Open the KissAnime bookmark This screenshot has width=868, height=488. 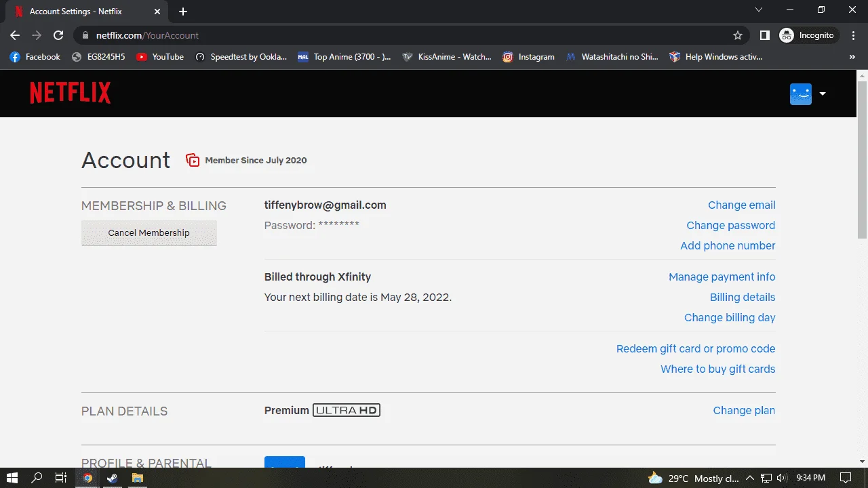pos(447,57)
